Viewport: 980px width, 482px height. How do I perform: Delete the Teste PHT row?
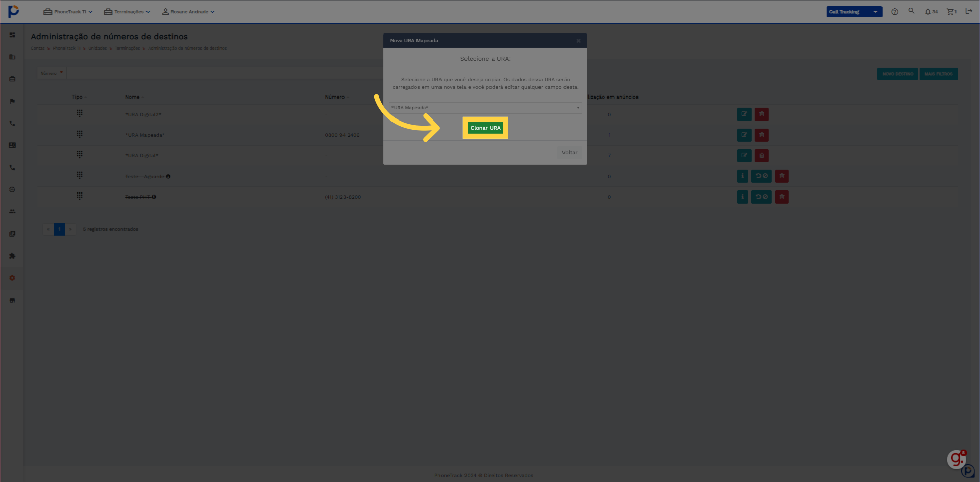pos(781,197)
